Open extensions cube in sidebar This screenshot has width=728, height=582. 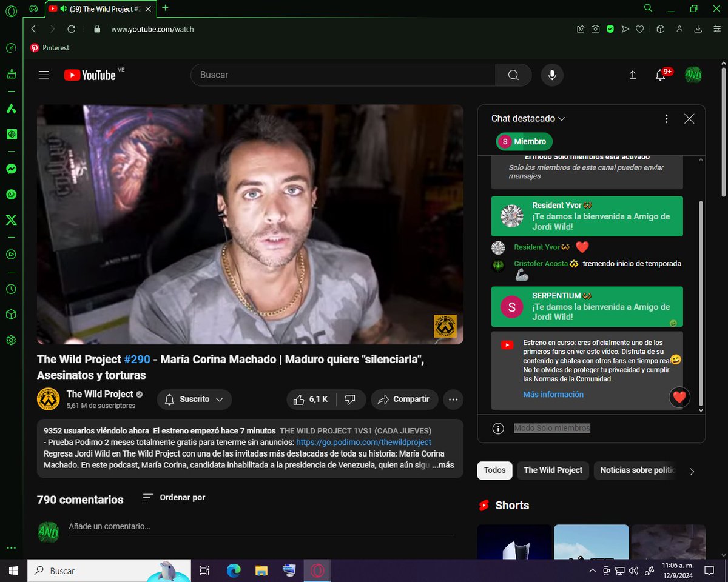click(x=11, y=315)
